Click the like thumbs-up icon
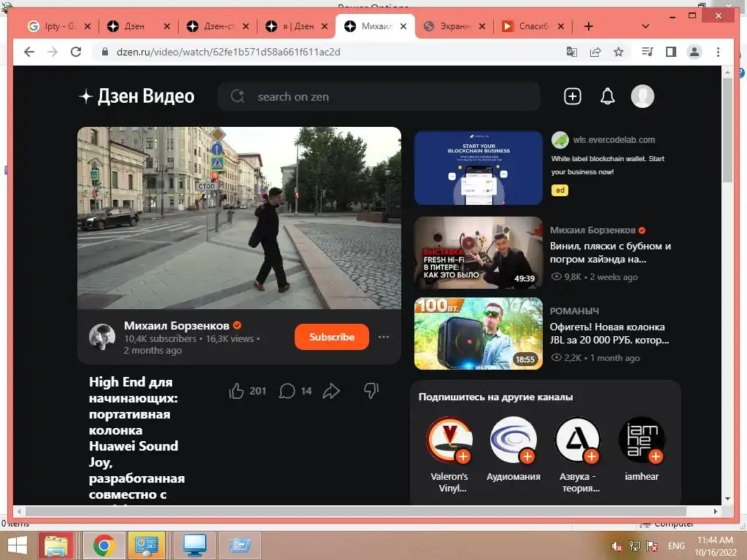Viewport: 747px width, 560px height. coord(236,391)
